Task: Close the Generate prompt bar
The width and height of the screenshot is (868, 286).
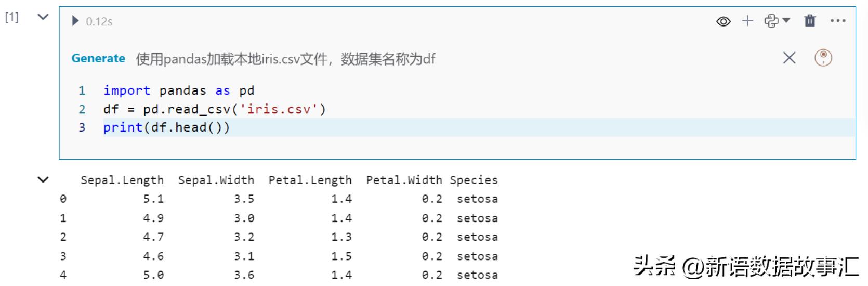Action: pos(789,58)
